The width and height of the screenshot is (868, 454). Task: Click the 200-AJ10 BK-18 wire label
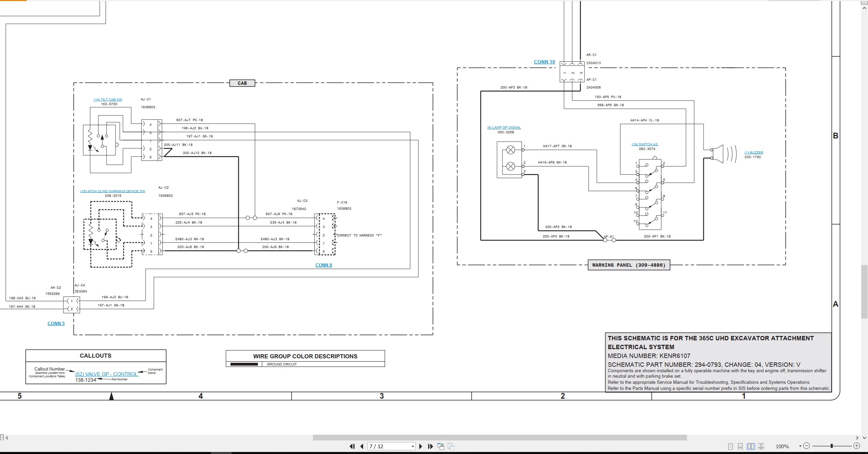pyautogui.click(x=197, y=153)
